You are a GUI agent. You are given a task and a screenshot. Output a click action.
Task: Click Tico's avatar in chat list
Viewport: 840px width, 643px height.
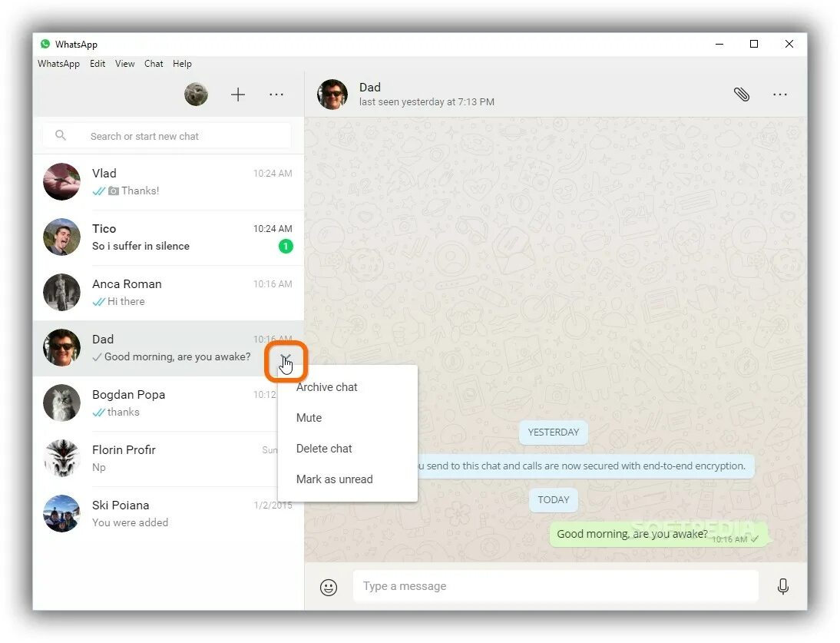[61, 237]
